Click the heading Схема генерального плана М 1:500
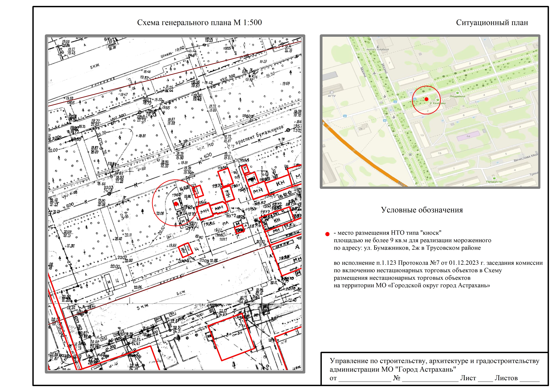555x392 pixels. point(199,22)
